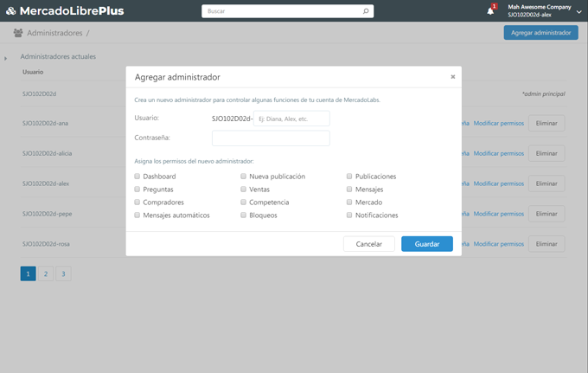Expand the left sidebar arrow
The height and width of the screenshot is (373, 588).
click(5, 59)
